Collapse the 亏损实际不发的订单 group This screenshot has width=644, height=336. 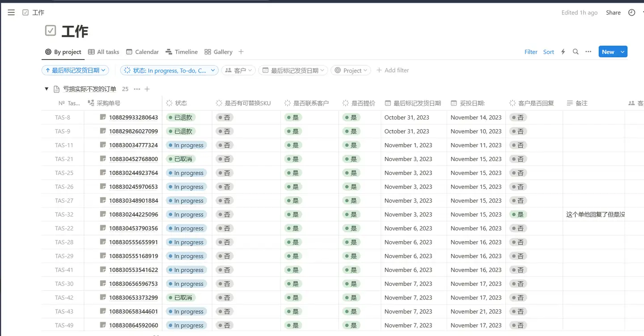47,89
